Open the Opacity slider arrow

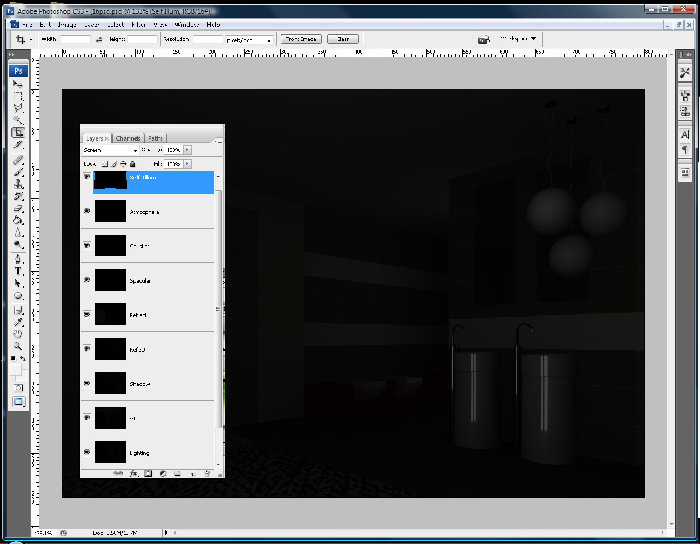pyautogui.click(x=188, y=150)
